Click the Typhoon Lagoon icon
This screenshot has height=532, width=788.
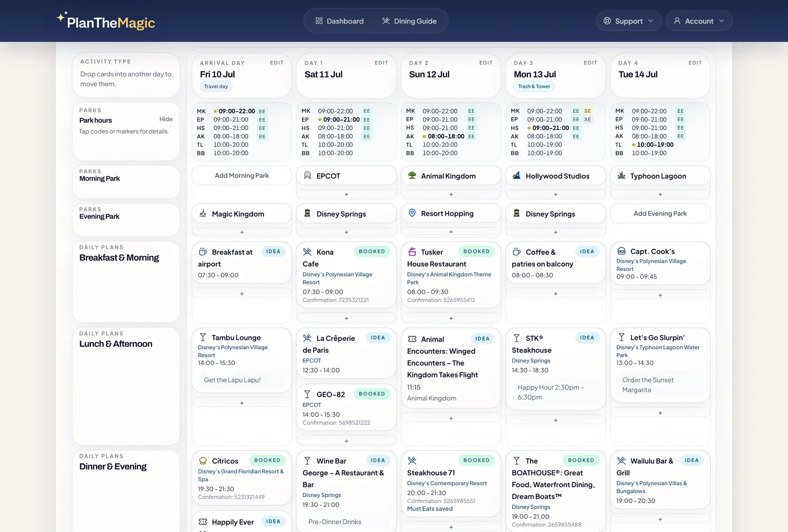click(x=622, y=175)
